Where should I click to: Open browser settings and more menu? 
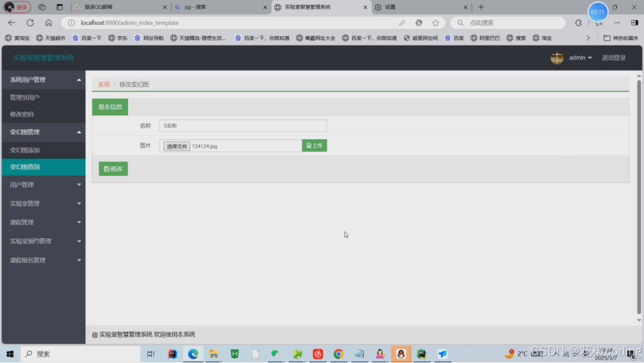pos(617,23)
